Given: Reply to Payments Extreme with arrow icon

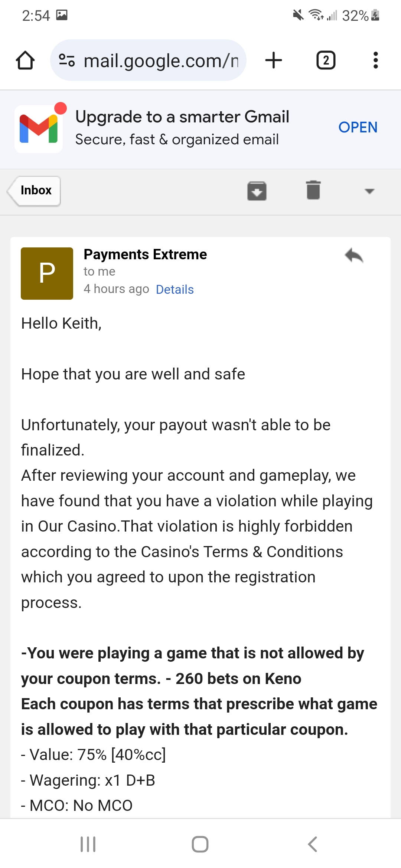Looking at the screenshot, I should click(x=354, y=255).
